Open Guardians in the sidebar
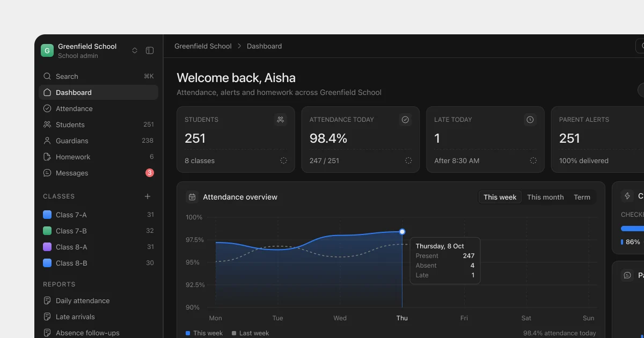The width and height of the screenshot is (644, 338). [x=98, y=141]
